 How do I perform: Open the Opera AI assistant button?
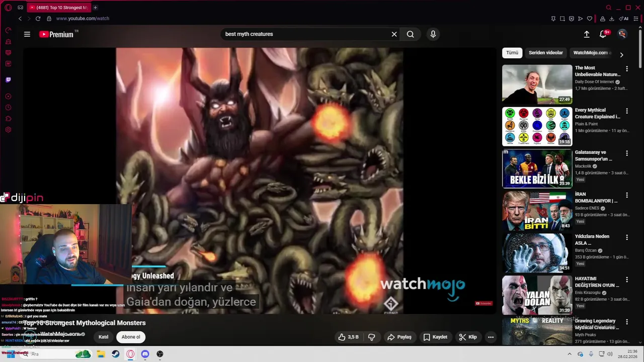point(624,19)
